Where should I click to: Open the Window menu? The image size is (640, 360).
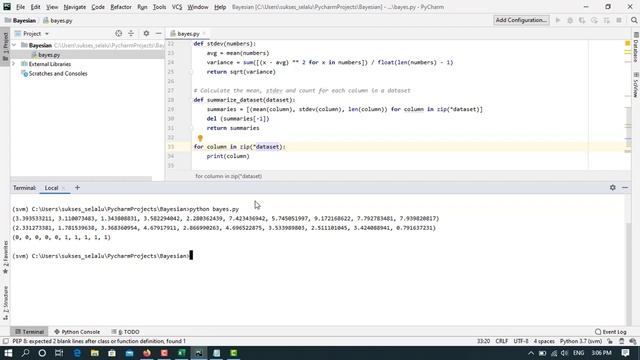pyautogui.click(x=198, y=7)
